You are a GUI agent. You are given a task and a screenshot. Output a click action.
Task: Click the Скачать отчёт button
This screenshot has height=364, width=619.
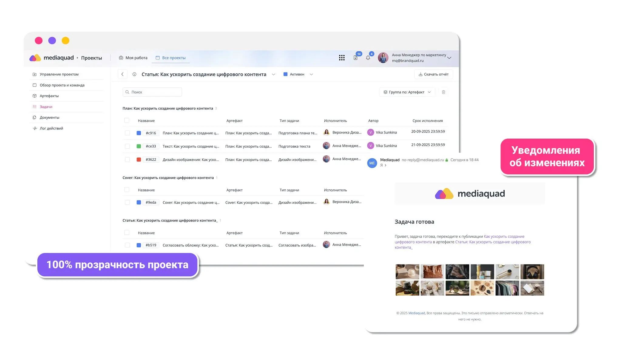(433, 74)
